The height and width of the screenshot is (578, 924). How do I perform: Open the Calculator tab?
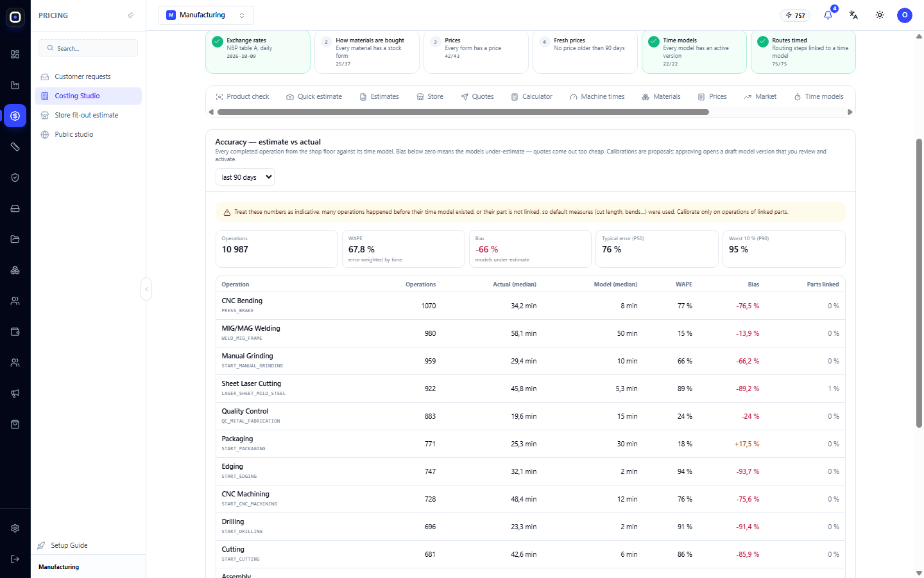click(x=532, y=96)
